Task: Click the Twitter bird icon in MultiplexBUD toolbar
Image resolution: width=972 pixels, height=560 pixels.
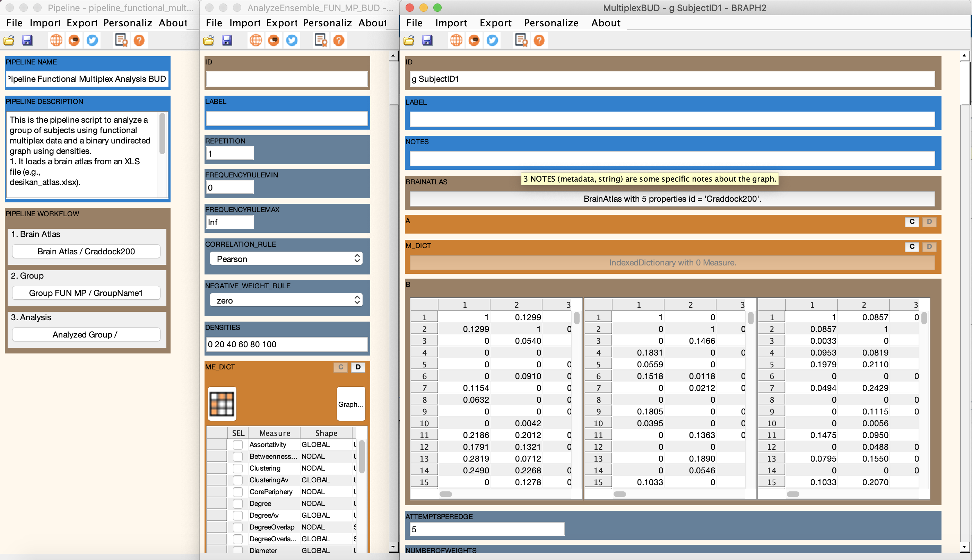Action: (493, 40)
